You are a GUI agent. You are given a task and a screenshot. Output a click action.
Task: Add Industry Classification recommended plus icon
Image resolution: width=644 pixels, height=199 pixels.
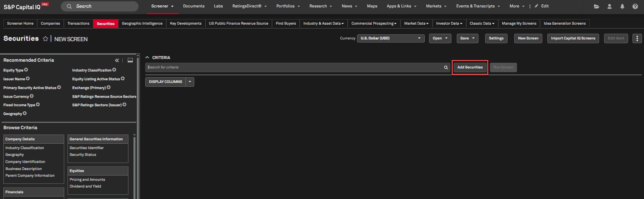point(114,70)
